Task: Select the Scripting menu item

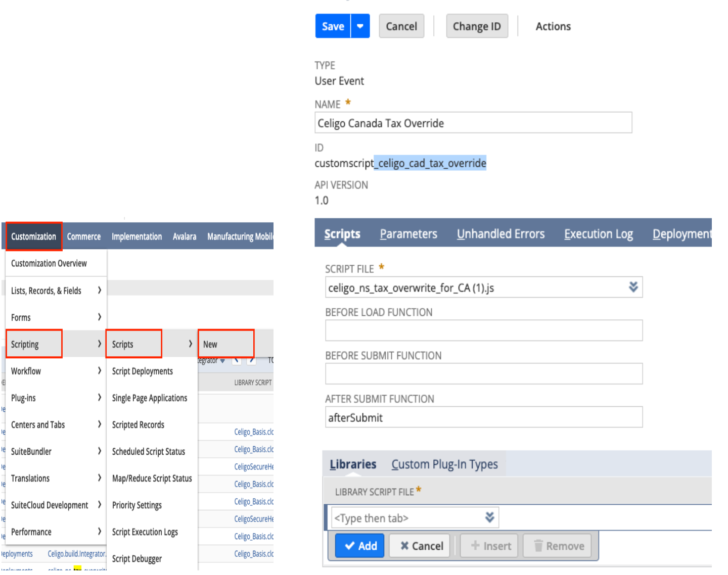Action: pos(56,344)
